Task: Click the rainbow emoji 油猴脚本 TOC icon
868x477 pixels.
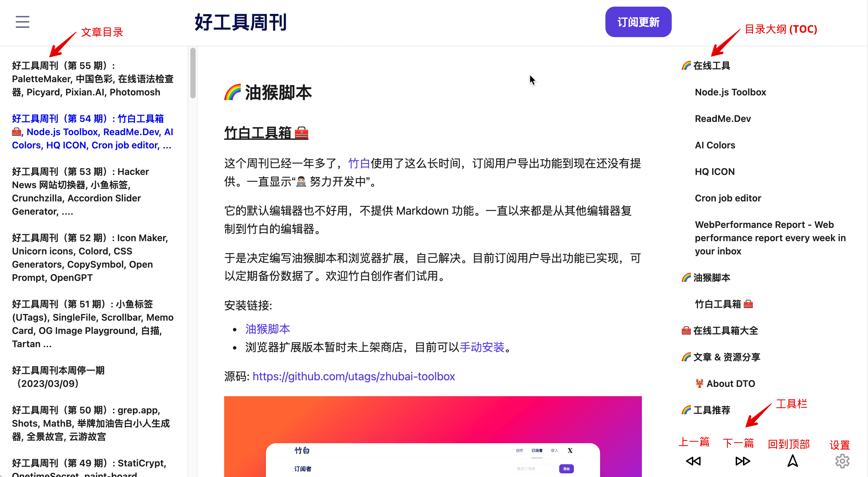Action: (x=684, y=277)
